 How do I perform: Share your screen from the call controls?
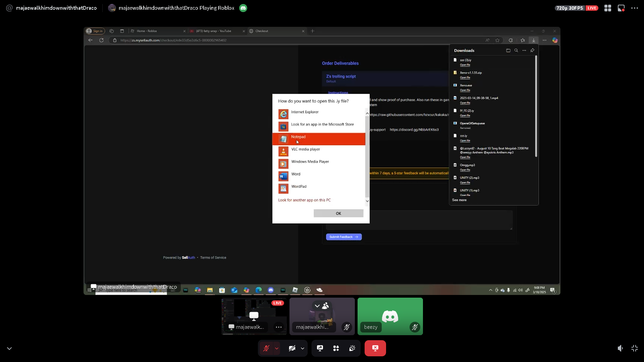coord(320,348)
